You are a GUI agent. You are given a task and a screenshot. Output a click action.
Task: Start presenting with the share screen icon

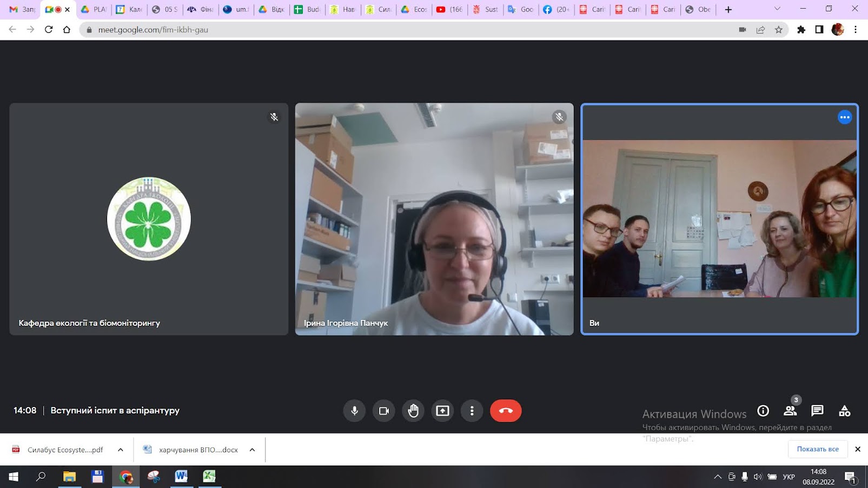pyautogui.click(x=442, y=411)
